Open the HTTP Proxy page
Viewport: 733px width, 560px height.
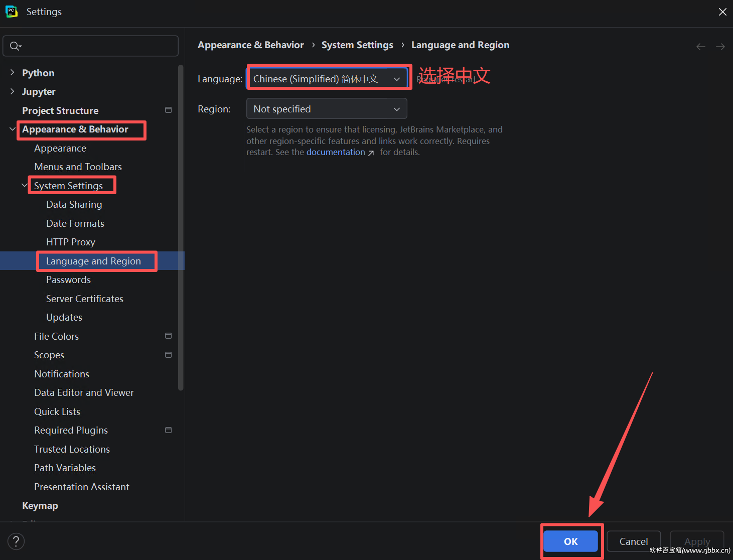(71, 242)
